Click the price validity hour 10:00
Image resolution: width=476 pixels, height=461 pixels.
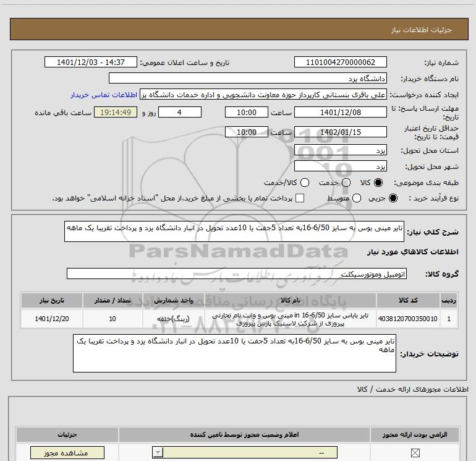247,132
